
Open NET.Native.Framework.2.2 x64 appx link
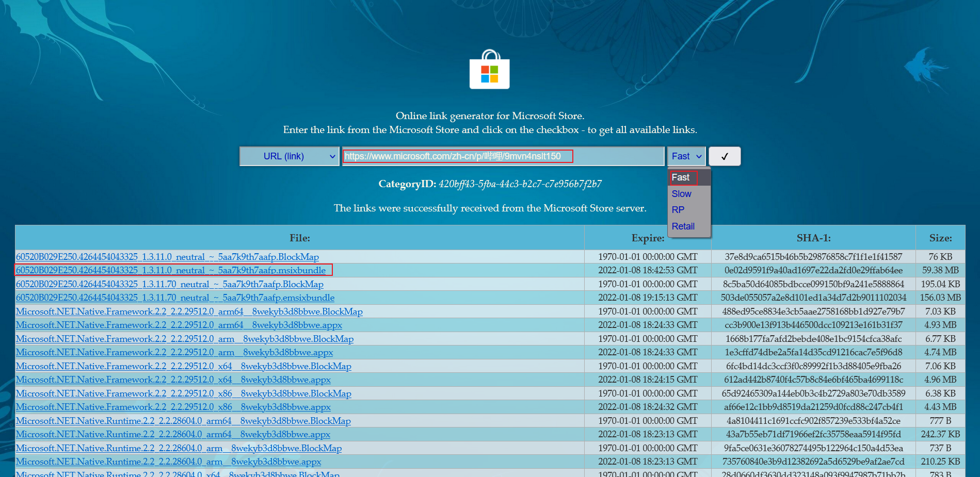coord(173,380)
